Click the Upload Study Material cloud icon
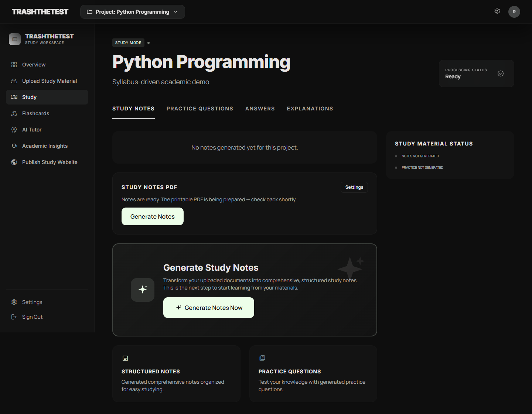Viewport: 532px width, 414px height. 14,81
